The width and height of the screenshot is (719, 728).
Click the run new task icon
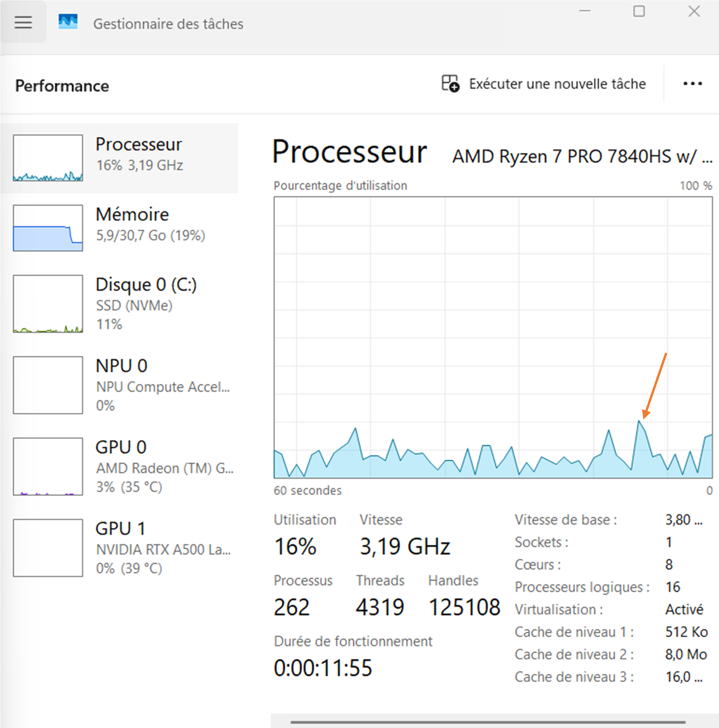coord(450,83)
